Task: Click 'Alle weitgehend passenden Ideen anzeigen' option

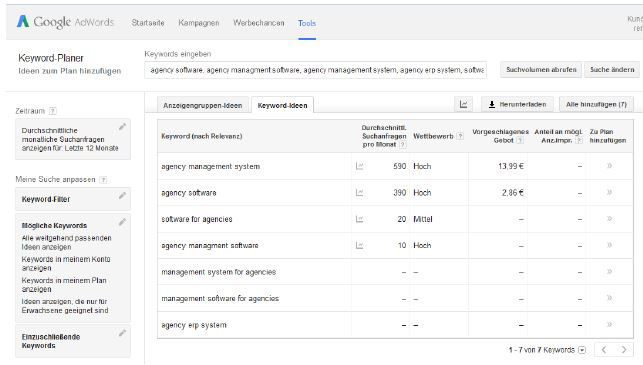Action: 66,242
